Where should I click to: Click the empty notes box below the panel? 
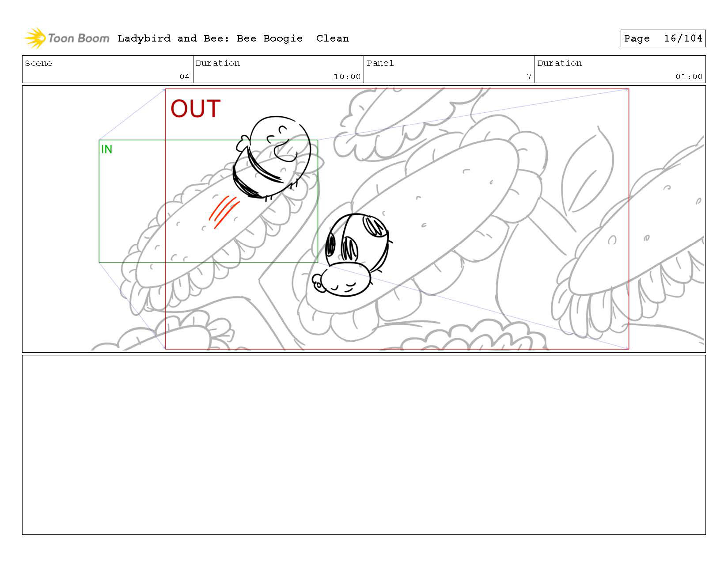pos(364,445)
